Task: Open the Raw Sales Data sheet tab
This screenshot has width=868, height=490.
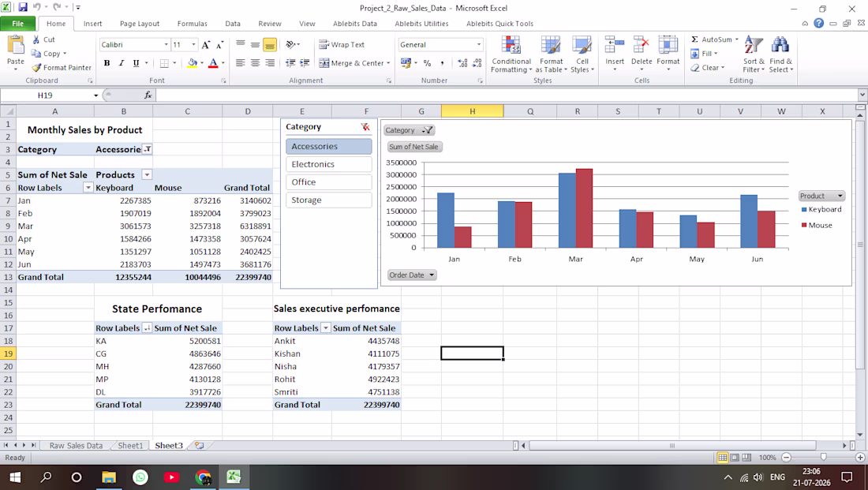Action: pyautogui.click(x=76, y=446)
